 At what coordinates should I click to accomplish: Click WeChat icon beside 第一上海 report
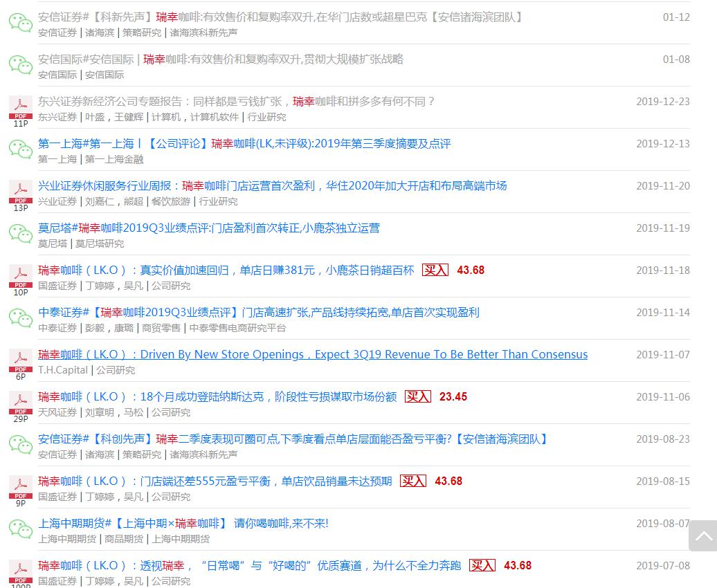click(21, 150)
